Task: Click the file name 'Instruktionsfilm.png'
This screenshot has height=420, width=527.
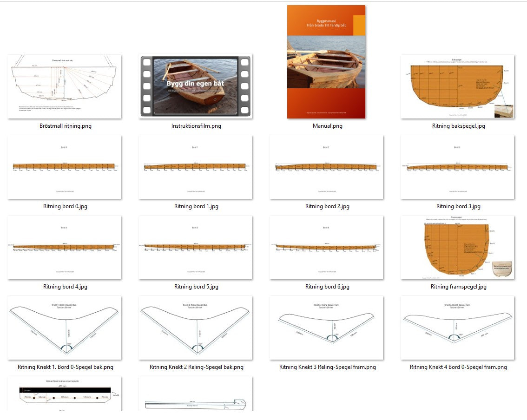Action: point(196,126)
